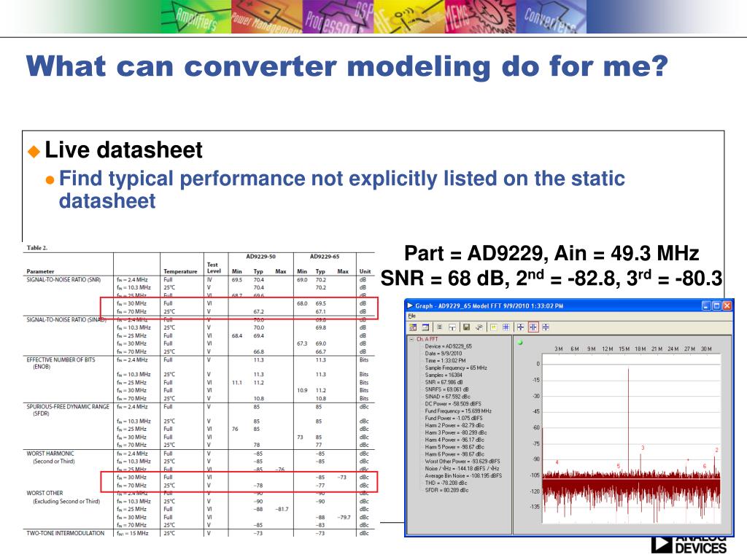Click the 'AD9229-65' table column header
The width and height of the screenshot is (747, 560).
coord(325,257)
